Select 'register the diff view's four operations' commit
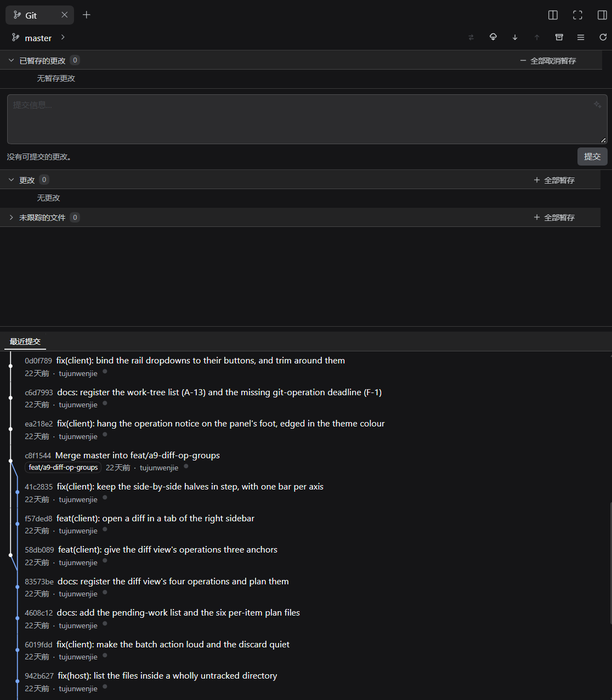This screenshot has width=612, height=700. point(173,582)
